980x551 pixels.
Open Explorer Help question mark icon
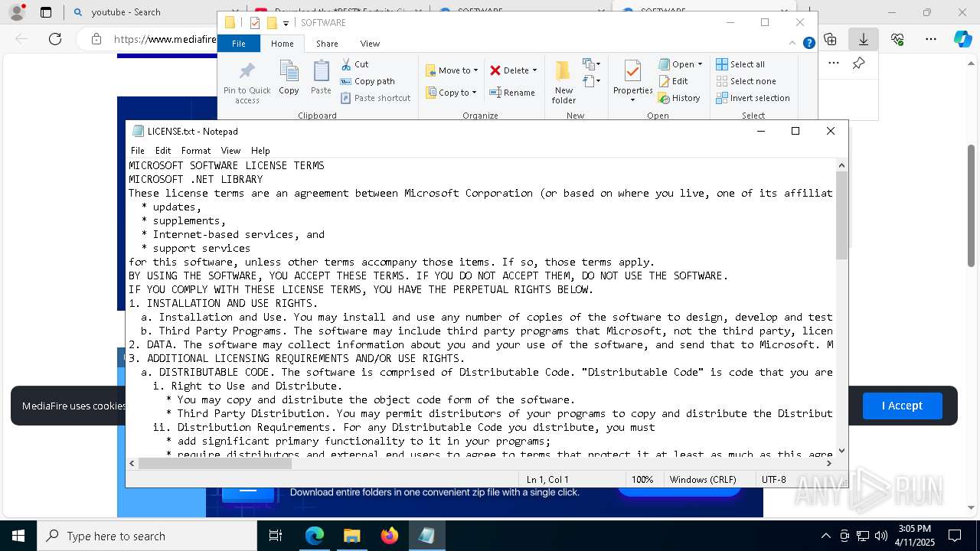808,43
